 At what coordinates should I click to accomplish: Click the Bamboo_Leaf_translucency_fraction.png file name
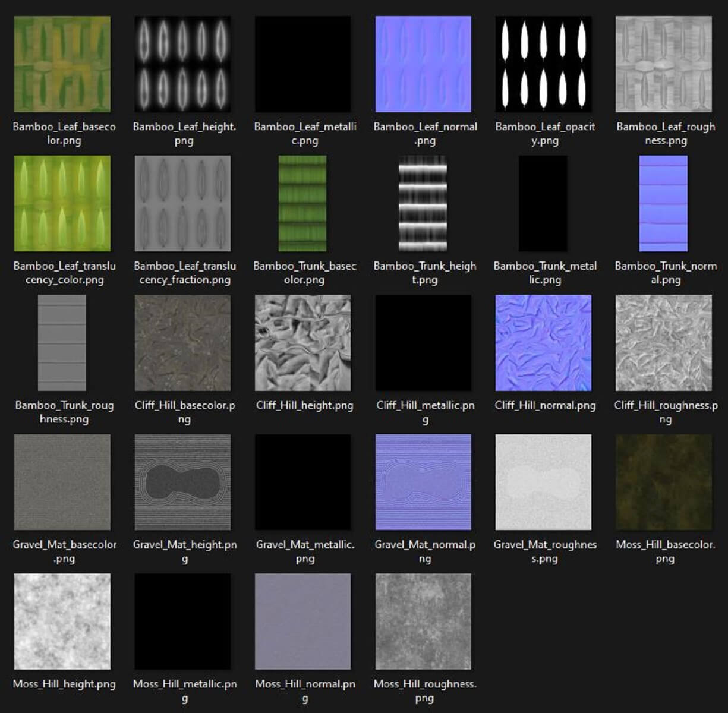click(x=185, y=273)
